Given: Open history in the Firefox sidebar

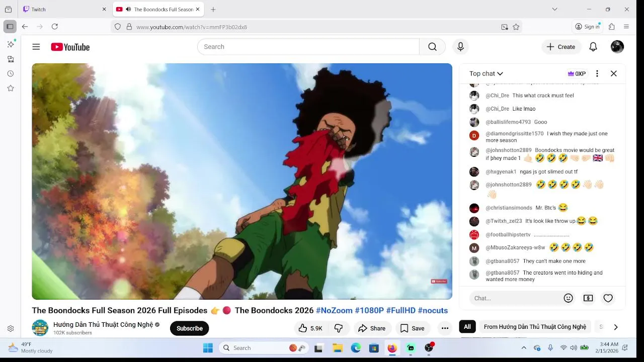Looking at the screenshot, I should 11,73.
